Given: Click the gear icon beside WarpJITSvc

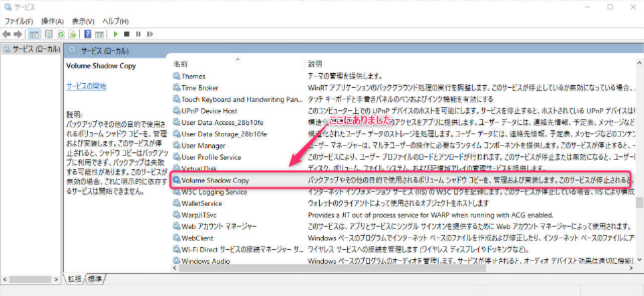Looking at the screenshot, I should [x=177, y=215].
